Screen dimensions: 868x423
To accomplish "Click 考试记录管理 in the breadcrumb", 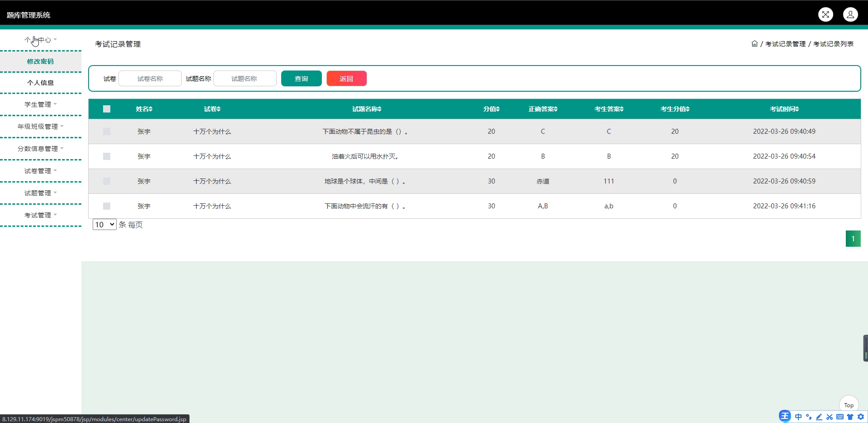I will tap(785, 44).
